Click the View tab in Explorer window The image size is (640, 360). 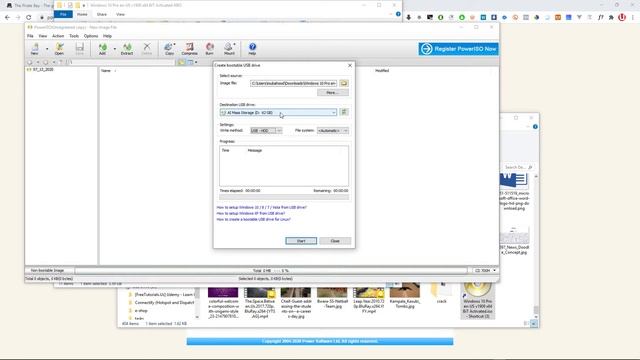coord(120,14)
